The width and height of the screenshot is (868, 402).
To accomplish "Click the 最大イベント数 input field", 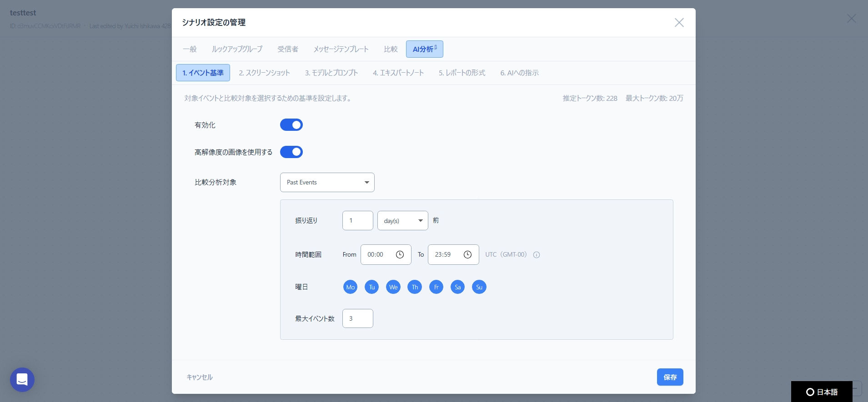I will [x=357, y=318].
